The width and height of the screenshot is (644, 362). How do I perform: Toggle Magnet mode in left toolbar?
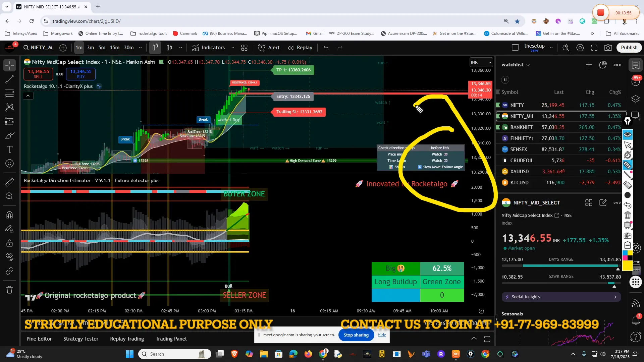tap(10, 215)
